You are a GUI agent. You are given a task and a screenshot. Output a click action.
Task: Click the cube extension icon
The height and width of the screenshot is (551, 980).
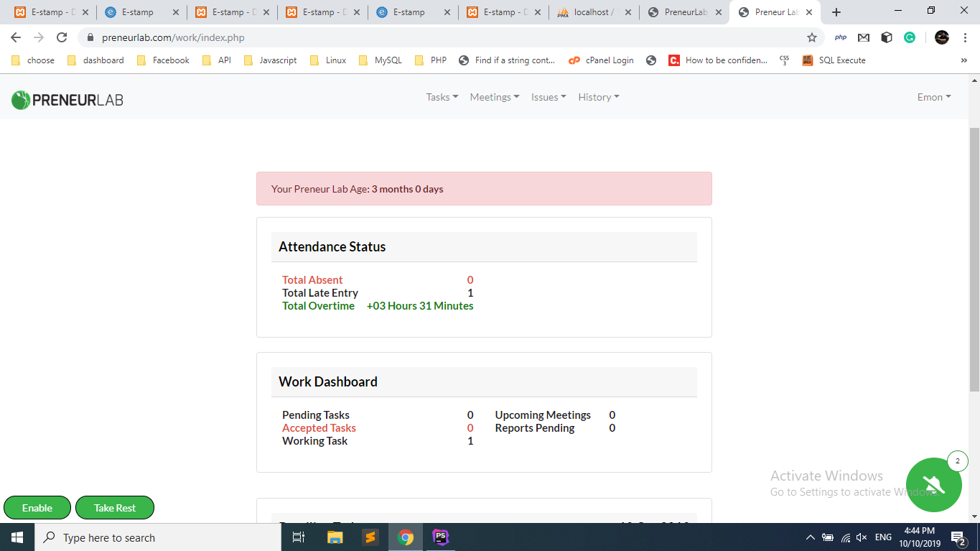click(x=887, y=37)
